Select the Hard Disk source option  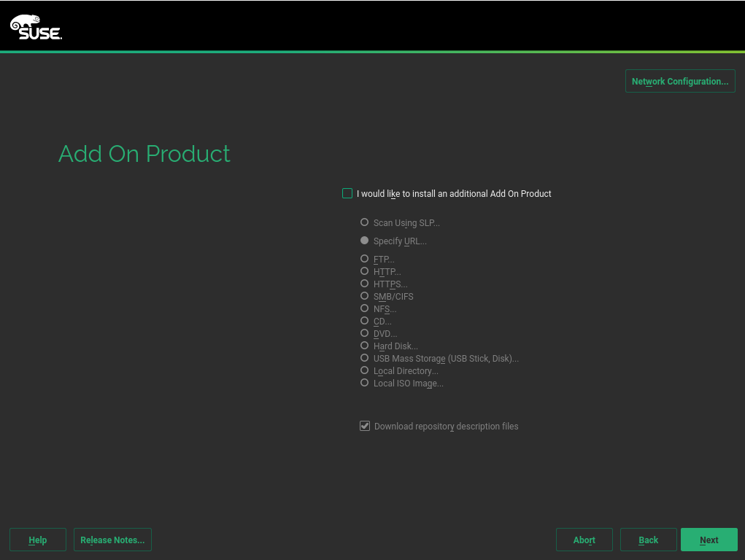(365, 346)
